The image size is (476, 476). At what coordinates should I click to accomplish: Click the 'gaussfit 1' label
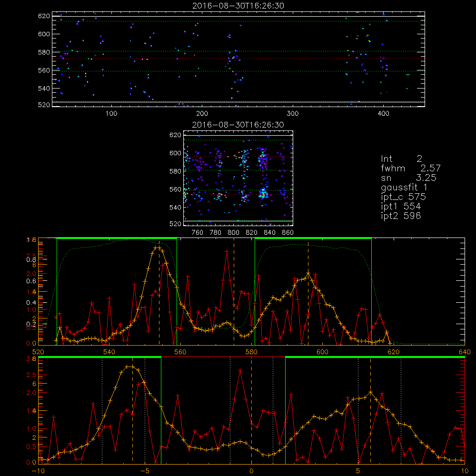pos(404,187)
